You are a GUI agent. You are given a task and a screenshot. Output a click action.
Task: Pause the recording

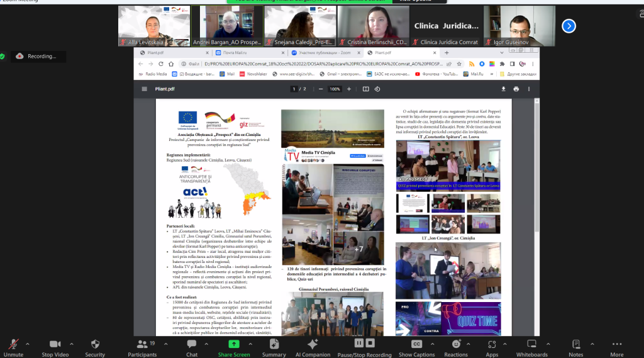(359, 343)
